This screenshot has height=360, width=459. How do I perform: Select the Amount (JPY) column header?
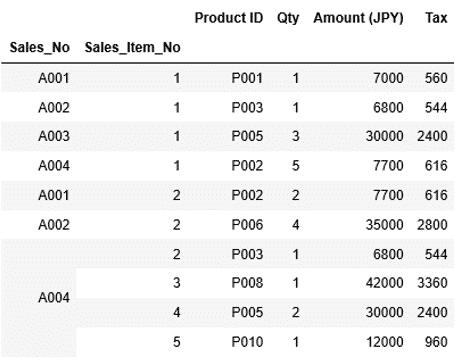pos(358,18)
